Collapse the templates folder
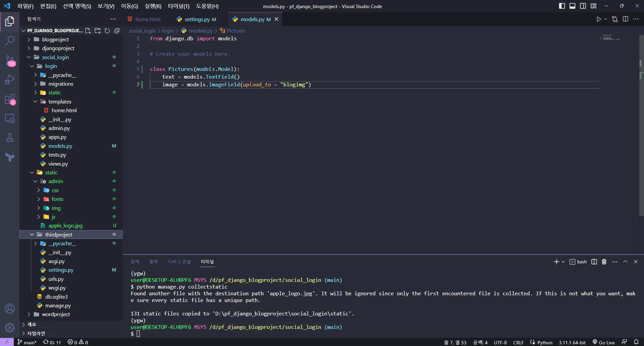The height and width of the screenshot is (346, 644). pos(59,101)
